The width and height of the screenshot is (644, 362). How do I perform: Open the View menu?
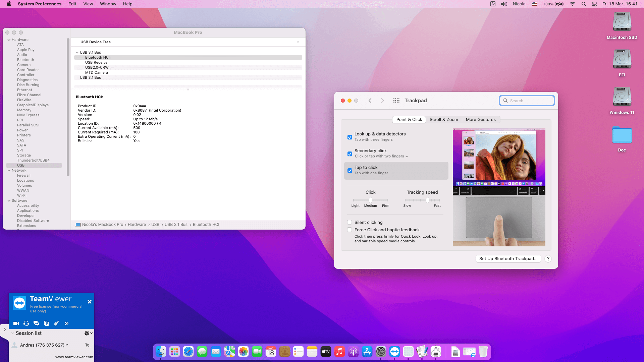point(88,4)
